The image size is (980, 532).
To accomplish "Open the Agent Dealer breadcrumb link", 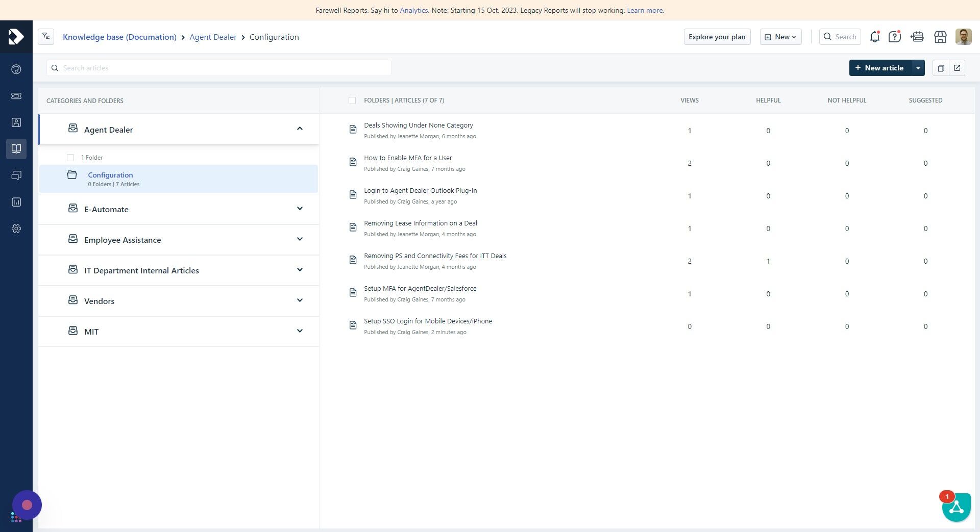I will 213,37.
